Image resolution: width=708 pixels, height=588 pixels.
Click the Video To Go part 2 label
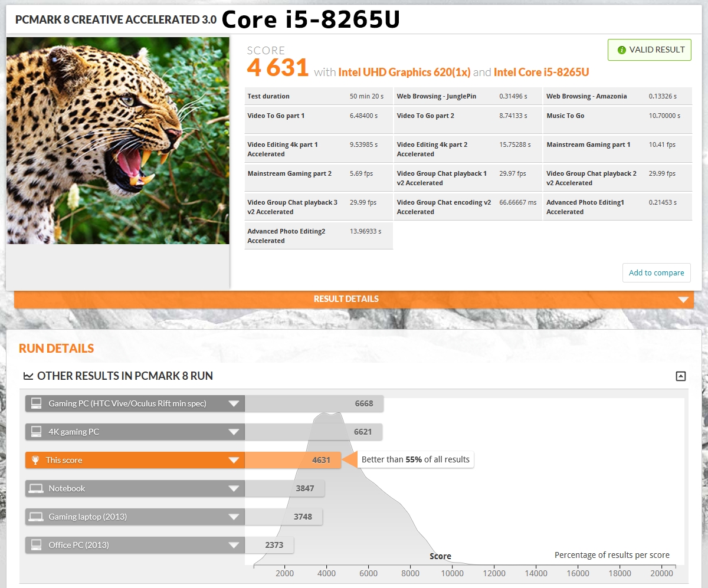(x=425, y=116)
